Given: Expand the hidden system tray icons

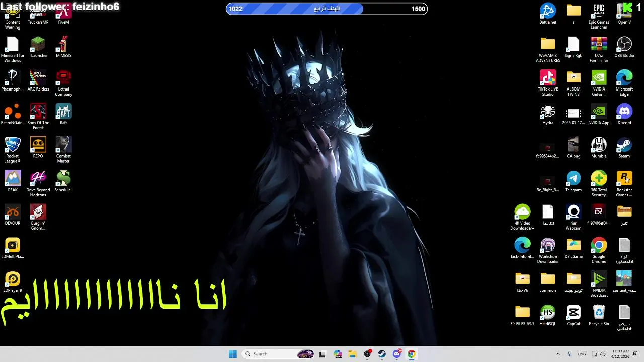Looking at the screenshot, I should [558, 354].
